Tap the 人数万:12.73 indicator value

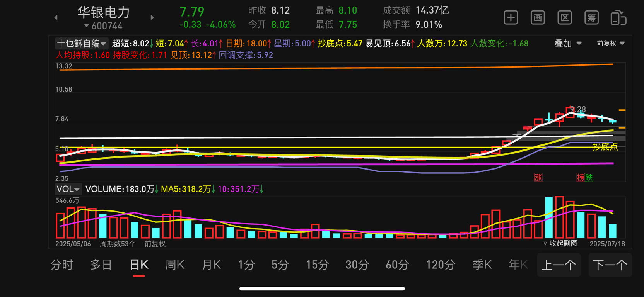pyautogui.click(x=442, y=44)
